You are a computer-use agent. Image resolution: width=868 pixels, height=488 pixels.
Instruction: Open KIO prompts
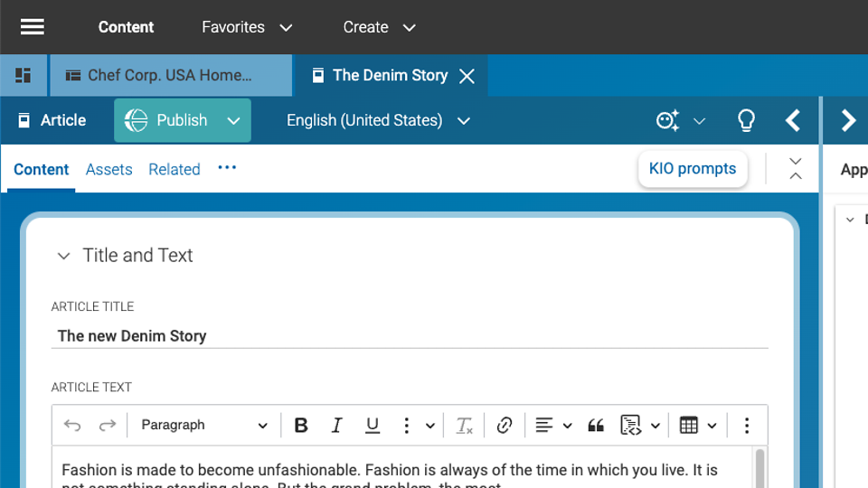tap(693, 169)
